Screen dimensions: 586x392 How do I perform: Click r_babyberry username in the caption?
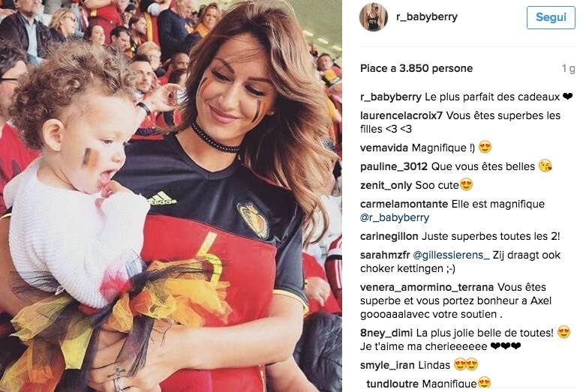coord(391,97)
